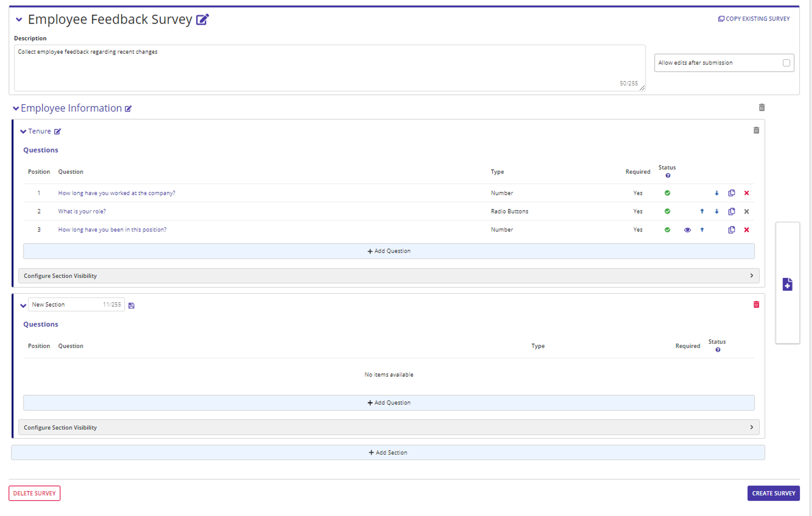The height and width of the screenshot is (516, 812).
Task: Click the 'No items available' text
Action: [389, 375]
